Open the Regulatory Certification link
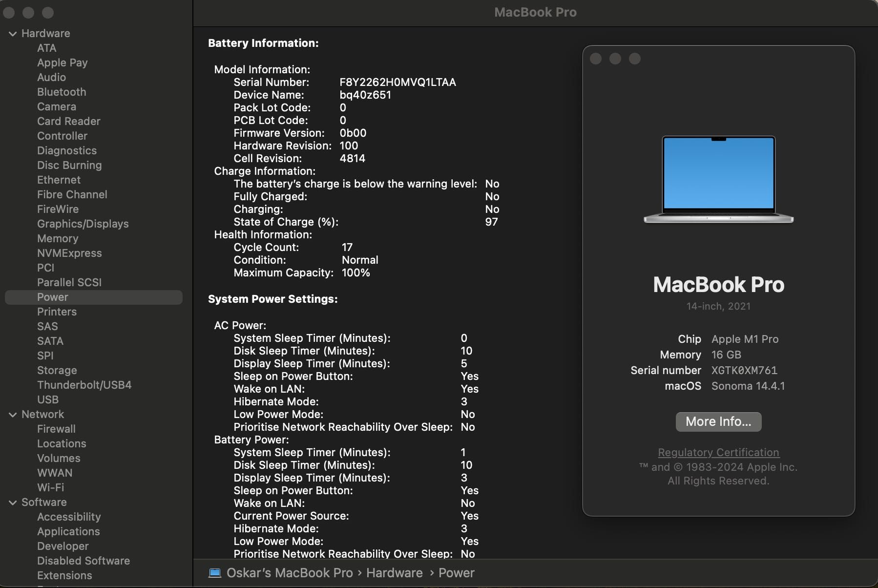The height and width of the screenshot is (588, 878). [x=718, y=452]
